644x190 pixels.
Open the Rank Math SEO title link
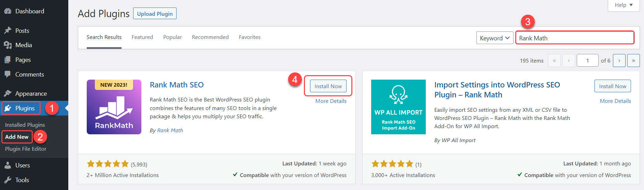177,85
